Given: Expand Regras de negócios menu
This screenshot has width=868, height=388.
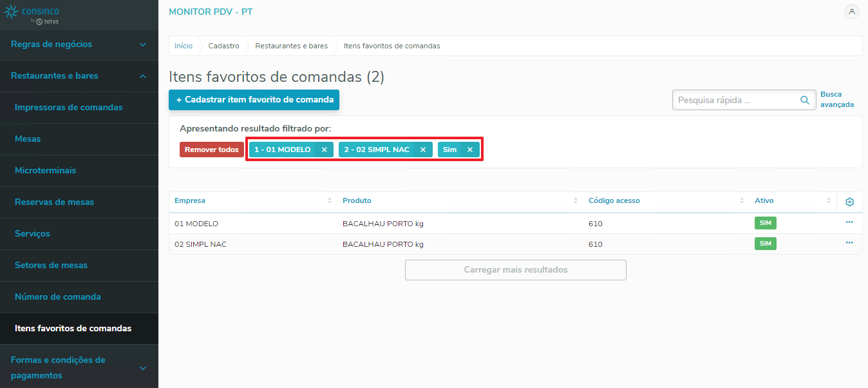Looking at the screenshot, I should (143, 44).
